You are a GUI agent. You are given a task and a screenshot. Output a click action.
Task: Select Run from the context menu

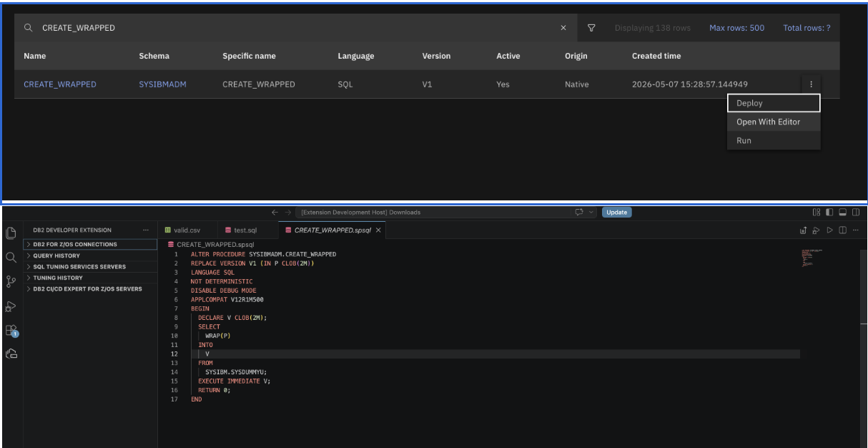pos(774,140)
